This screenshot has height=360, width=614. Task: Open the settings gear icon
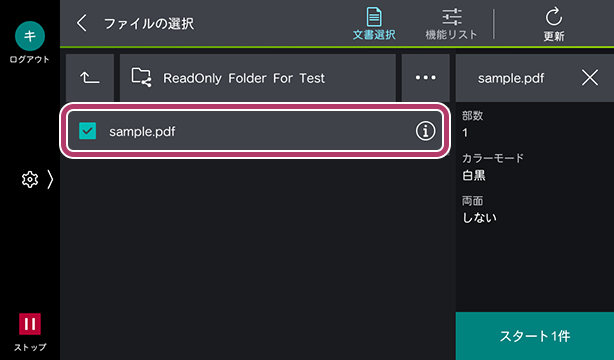[30, 179]
